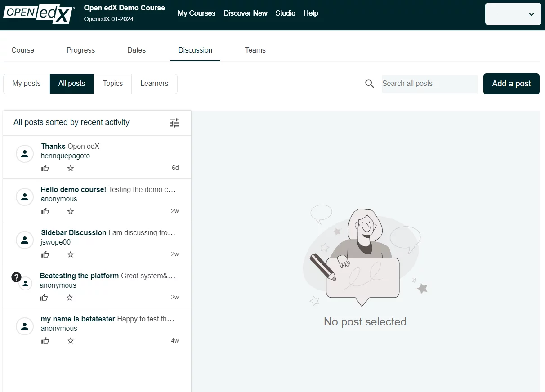Screen dimensions: 545x392
Task: Like the 'Sidebar Discussion' post
Action: tap(45, 254)
